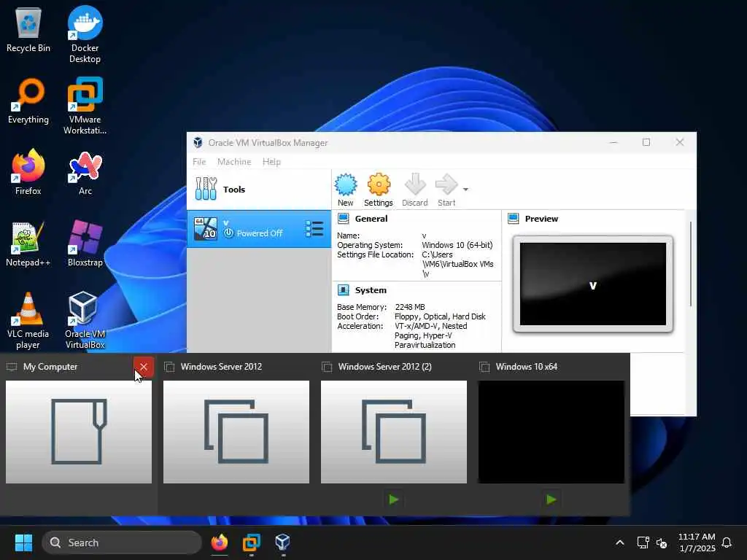This screenshot has width=747, height=560.
Task: Power on Windows 10 x64 play button
Action: coord(551,499)
